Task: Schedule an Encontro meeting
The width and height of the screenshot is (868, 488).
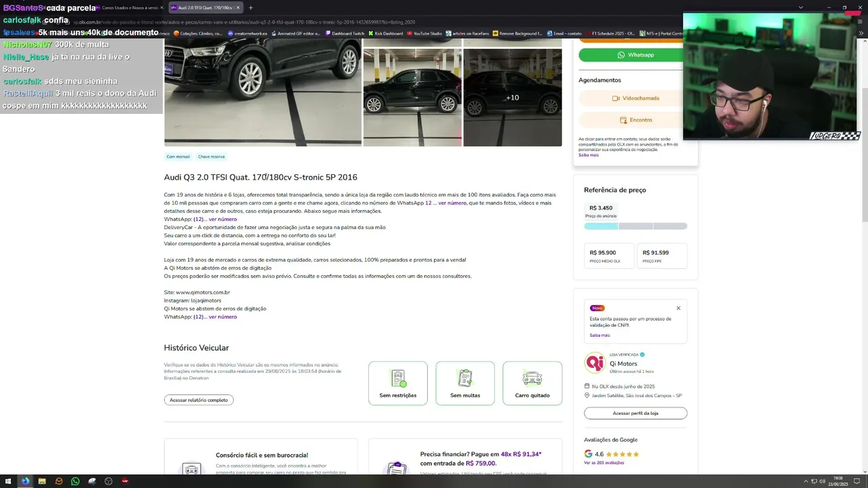Action: point(635,120)
